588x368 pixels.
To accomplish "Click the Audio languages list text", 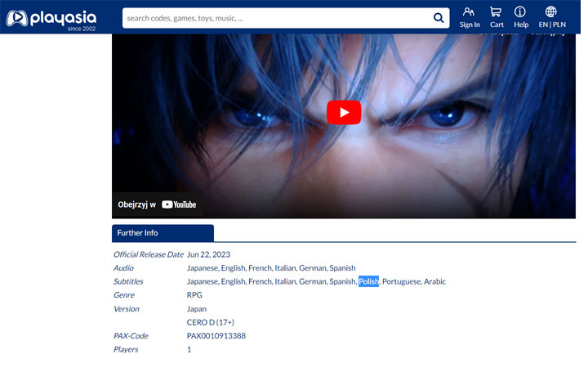I will 271,268.
